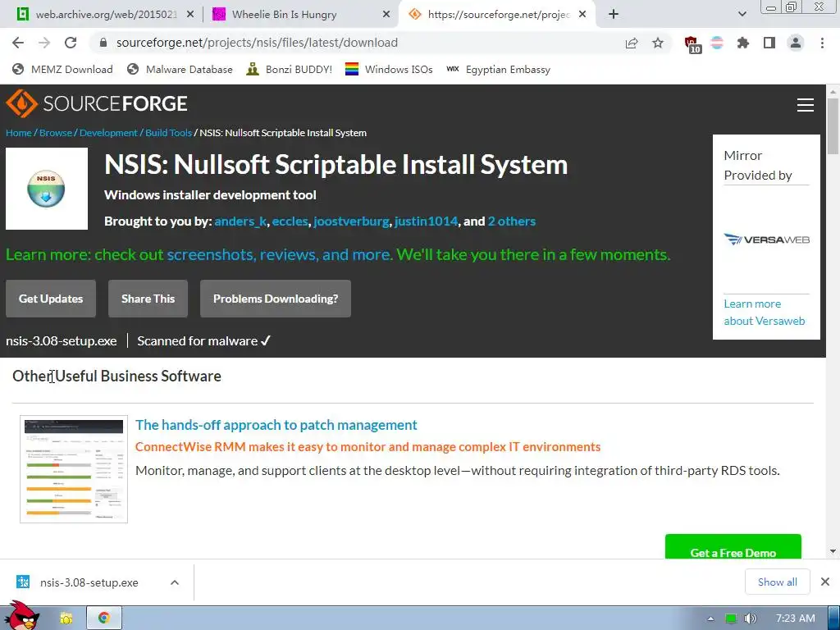
Task: Open the Malware Database bookmark
Action: (x=180, y=69)
